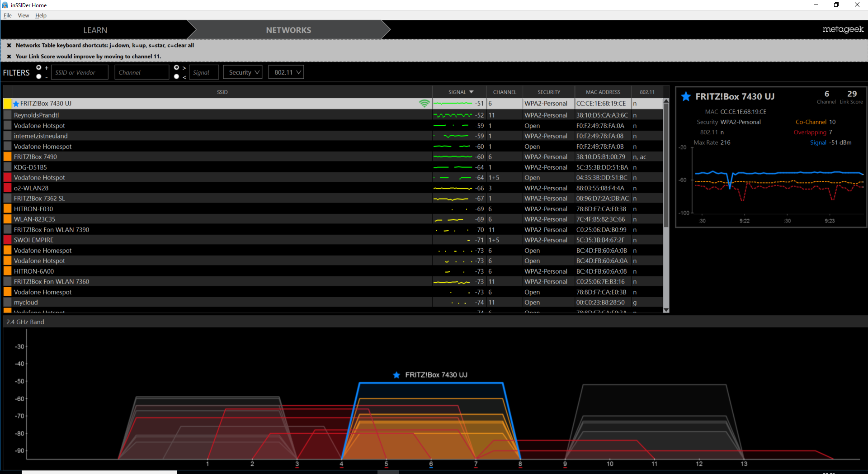Open the 802.11 filter dropdown

[x=286, y=72]
